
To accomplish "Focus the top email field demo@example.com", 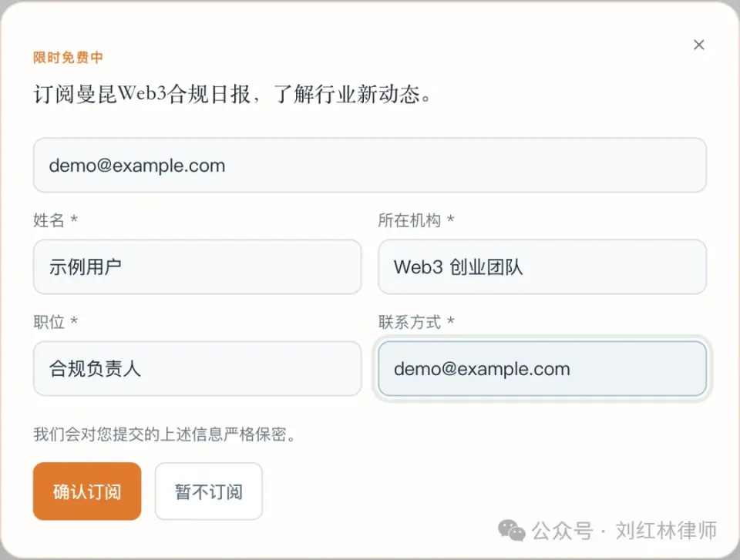I will 369,165.
